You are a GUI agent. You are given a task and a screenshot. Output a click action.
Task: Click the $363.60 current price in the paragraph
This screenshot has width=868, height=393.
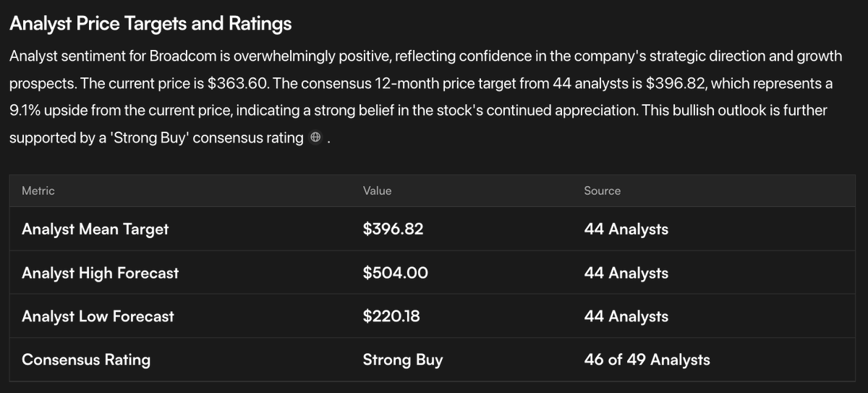pos(238,83)
